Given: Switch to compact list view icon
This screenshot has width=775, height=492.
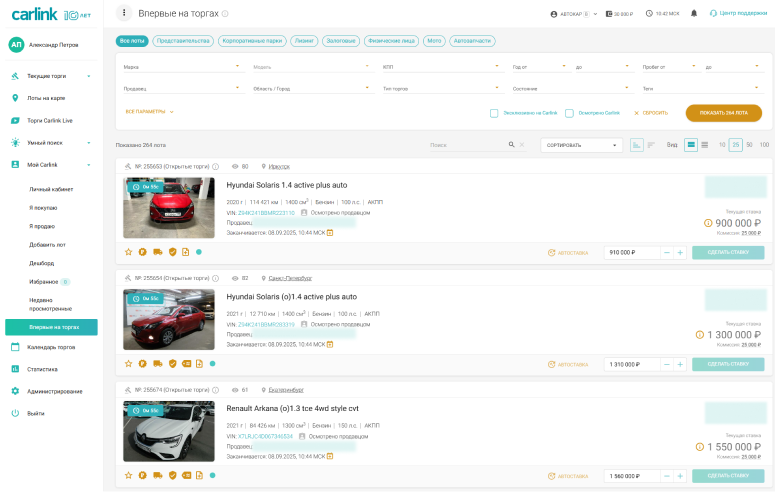Looking at the screenshot, I should coord(704,145).
